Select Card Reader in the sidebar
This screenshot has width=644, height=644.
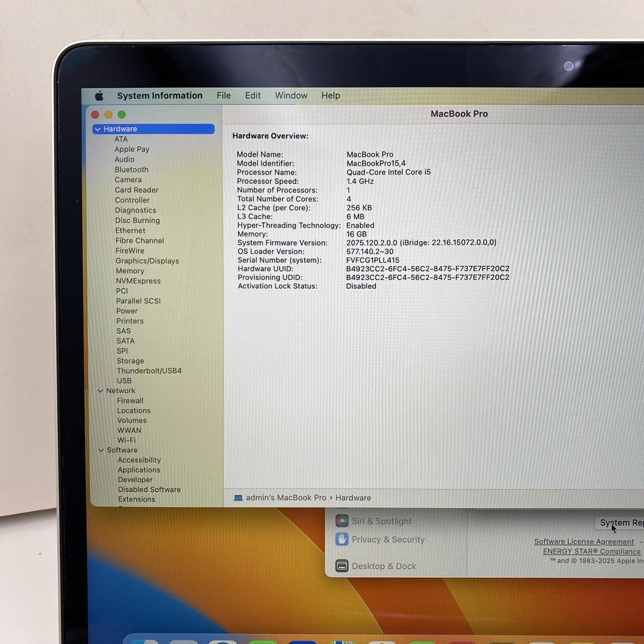click(x=137, y=190)
